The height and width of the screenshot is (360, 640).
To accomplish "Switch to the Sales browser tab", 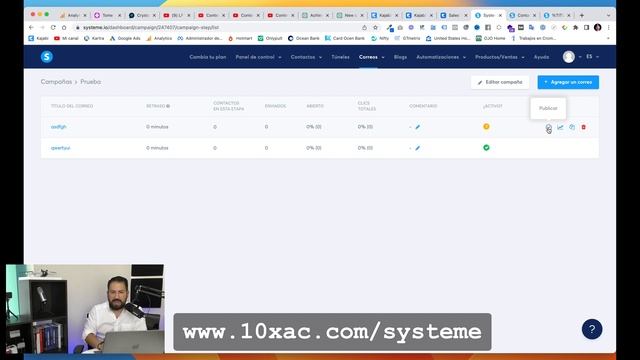I will click(x=453, y=15).
